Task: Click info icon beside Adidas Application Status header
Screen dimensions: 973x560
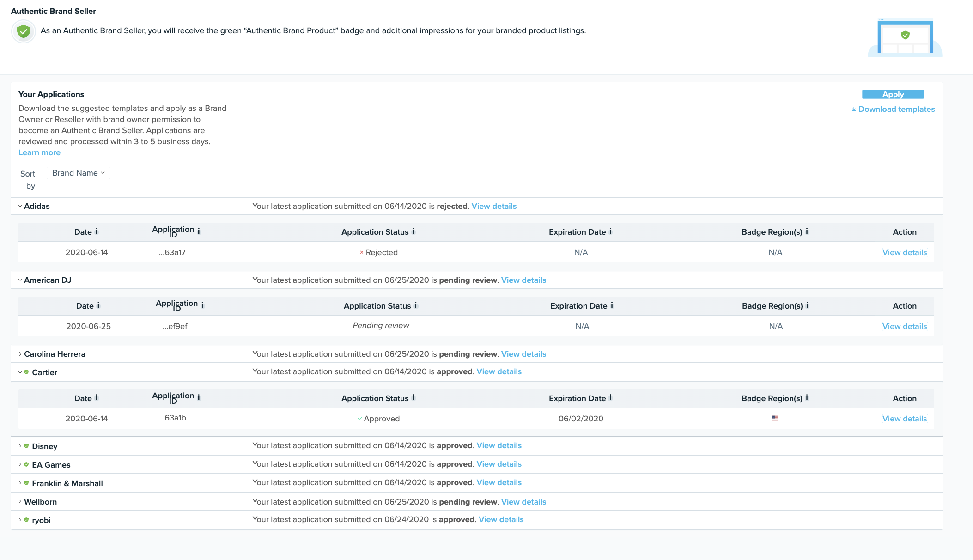Action: [x=414, y=231]
